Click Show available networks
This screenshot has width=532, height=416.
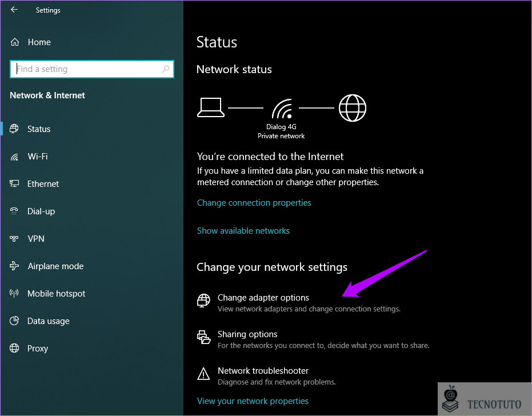click(243, 230)
